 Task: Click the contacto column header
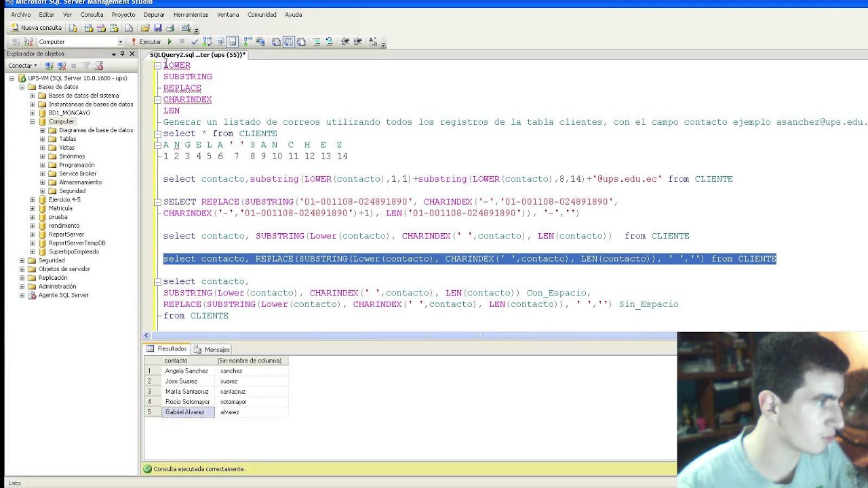188,361
